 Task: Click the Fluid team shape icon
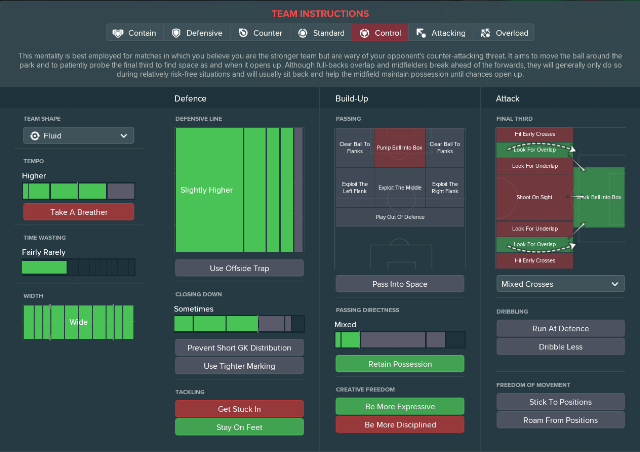pos(35,136)
